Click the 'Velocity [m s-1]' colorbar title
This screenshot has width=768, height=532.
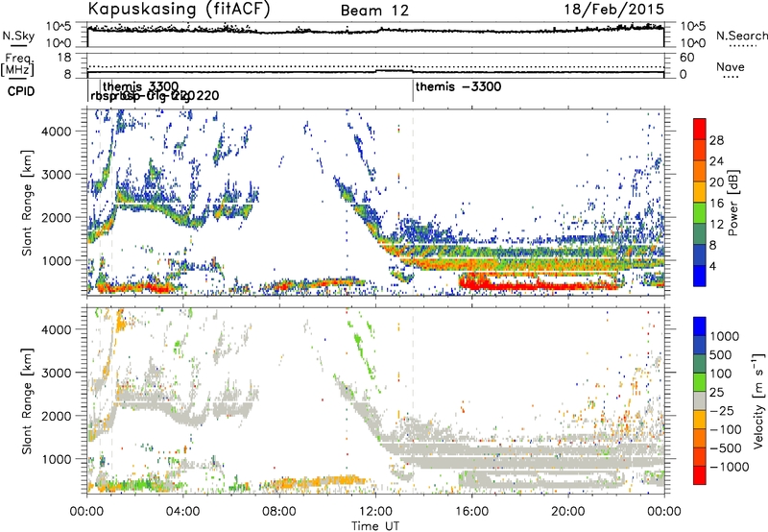(x=758, y=400)
